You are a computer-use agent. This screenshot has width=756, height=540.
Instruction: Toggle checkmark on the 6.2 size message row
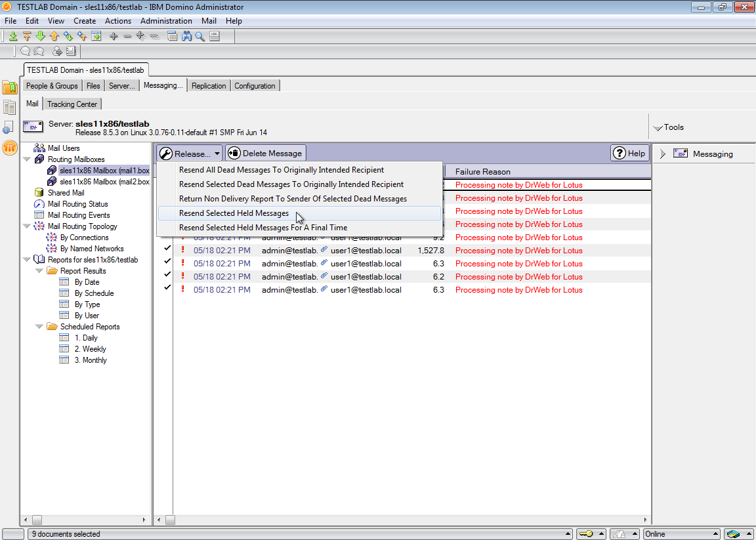167,274
